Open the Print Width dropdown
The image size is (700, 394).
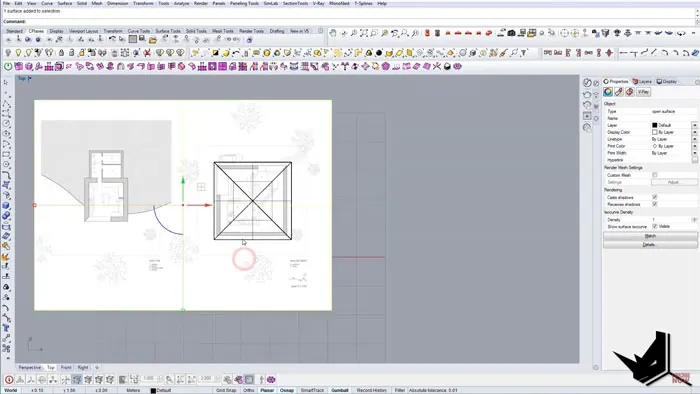tap(694, 153)
